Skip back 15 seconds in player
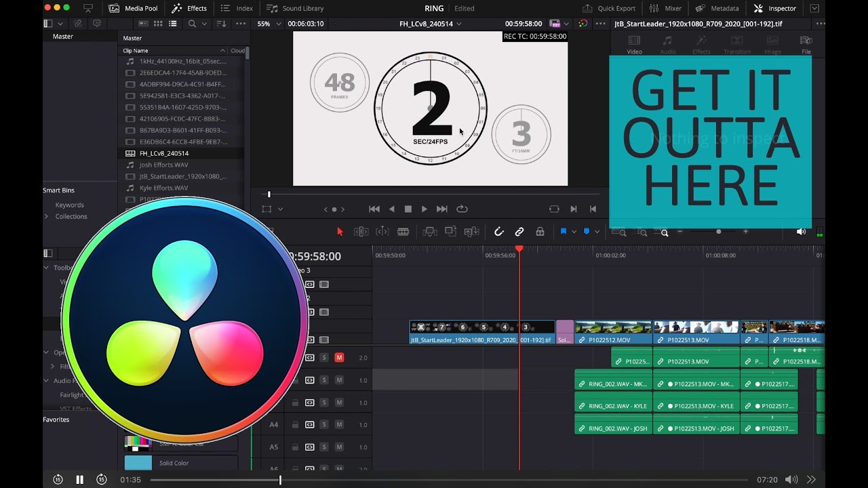 (58, 480)
